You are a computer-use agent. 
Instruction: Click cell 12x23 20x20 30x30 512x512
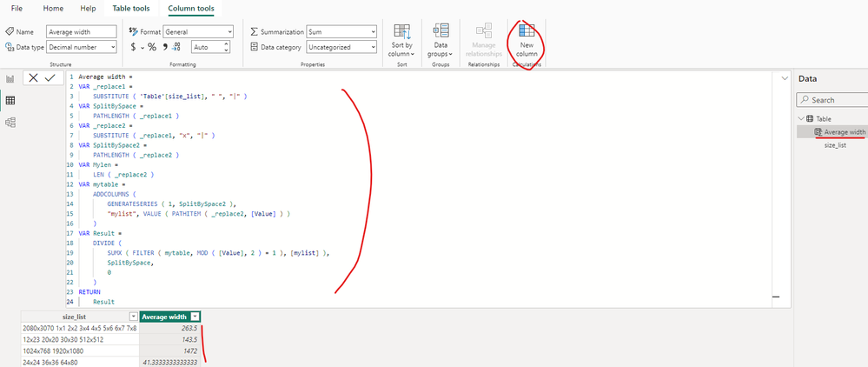pyautogui.click(x=80, y=339)
